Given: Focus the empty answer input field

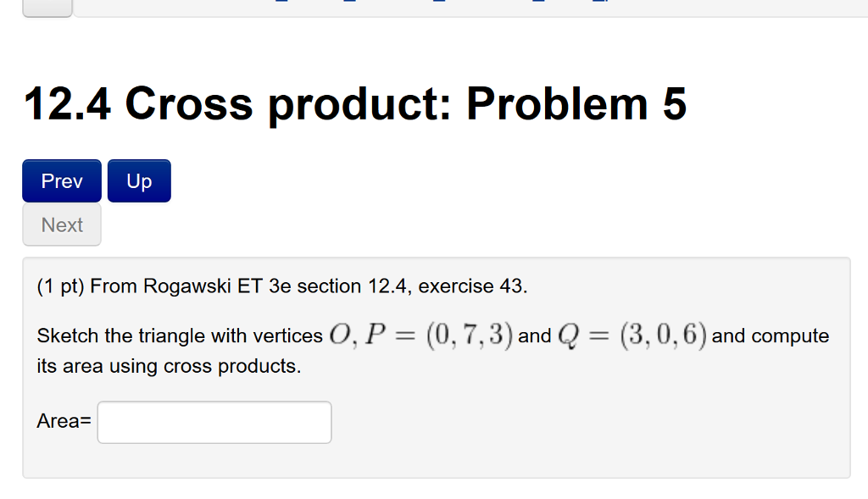Looking at the screenshot, I should pyautogui.click(x=214, y=421).
